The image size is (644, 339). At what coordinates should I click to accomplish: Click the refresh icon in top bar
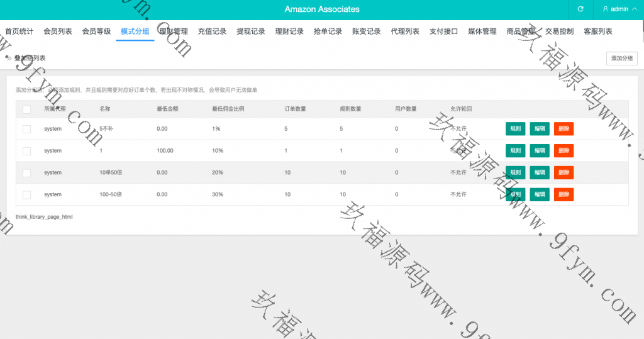click(x=580, y=9)
